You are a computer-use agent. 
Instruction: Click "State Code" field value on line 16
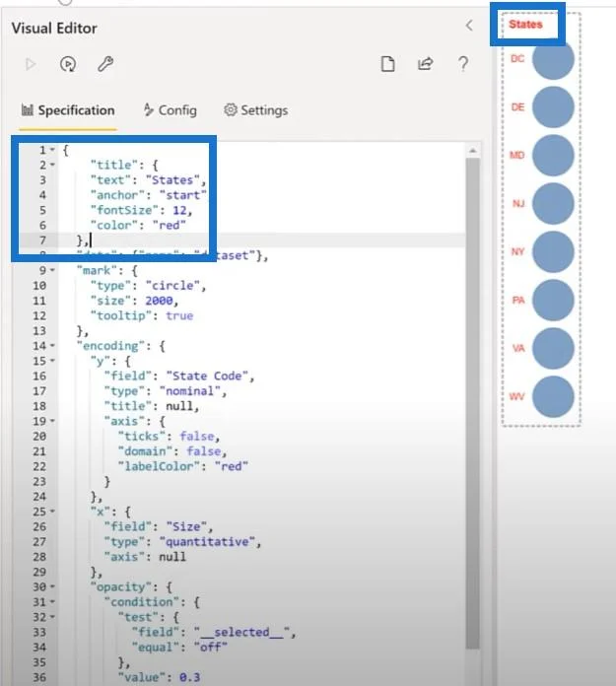coord(207,377)
